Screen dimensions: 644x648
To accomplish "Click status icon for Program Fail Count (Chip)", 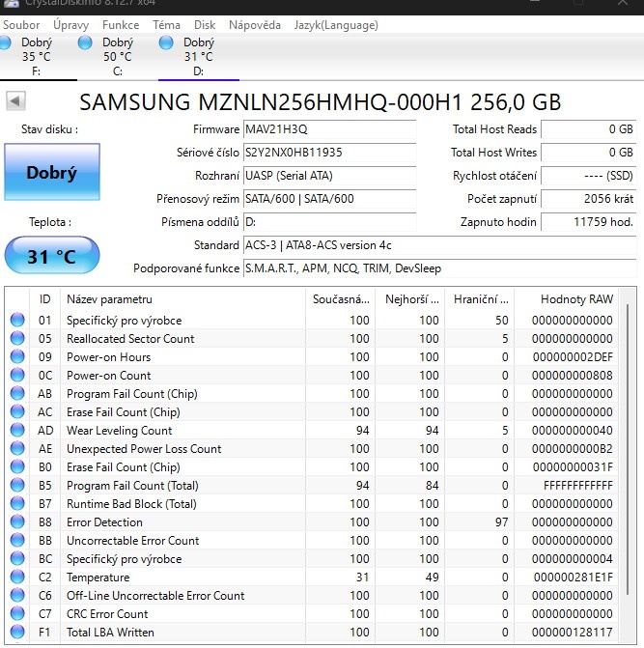I will click(17, 393).
